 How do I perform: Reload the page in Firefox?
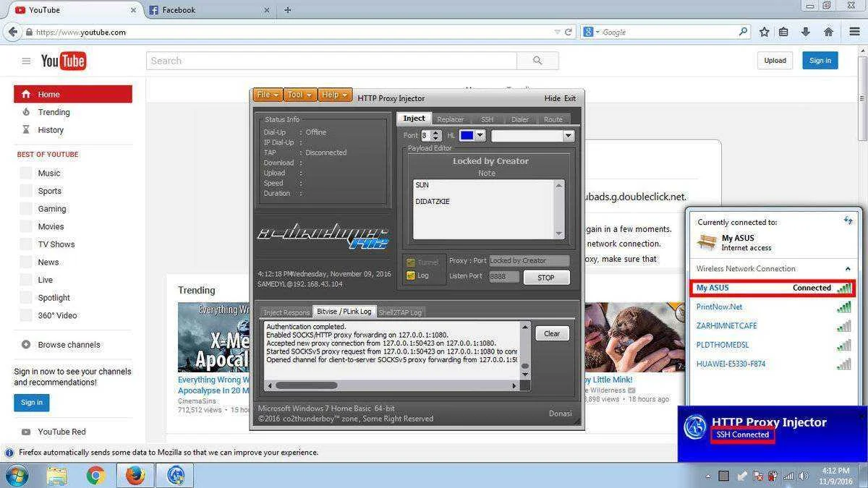[x=569, y=32]
